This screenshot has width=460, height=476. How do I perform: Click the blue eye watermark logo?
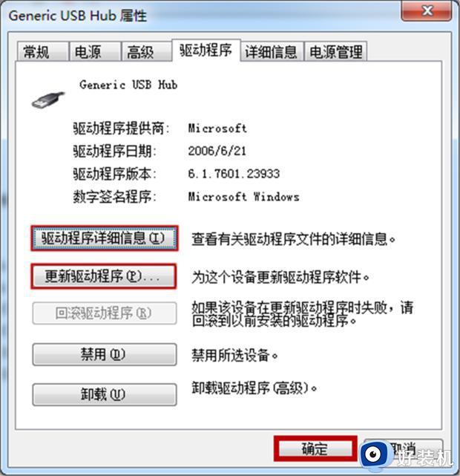coord(374,454)
